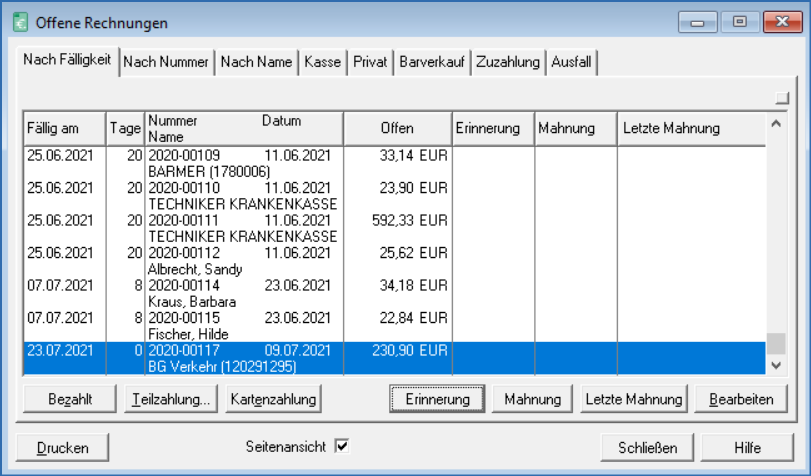Choose the Kartenzahlung button
The width and height of the screenshot is (811, 476).
273,399
